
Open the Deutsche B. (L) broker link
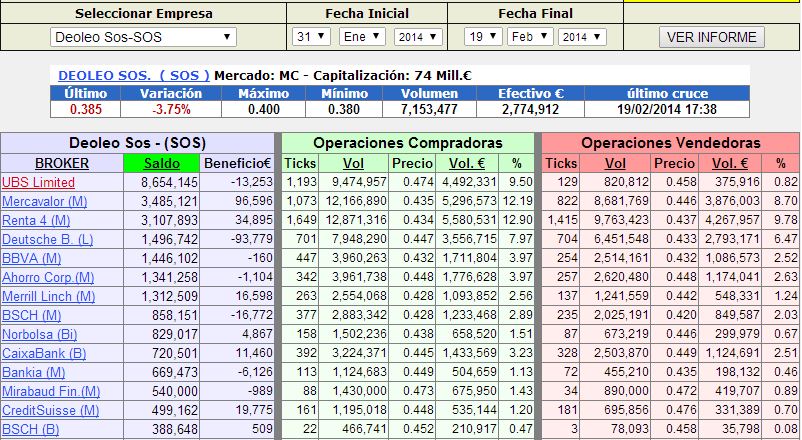tap(48, 239)
